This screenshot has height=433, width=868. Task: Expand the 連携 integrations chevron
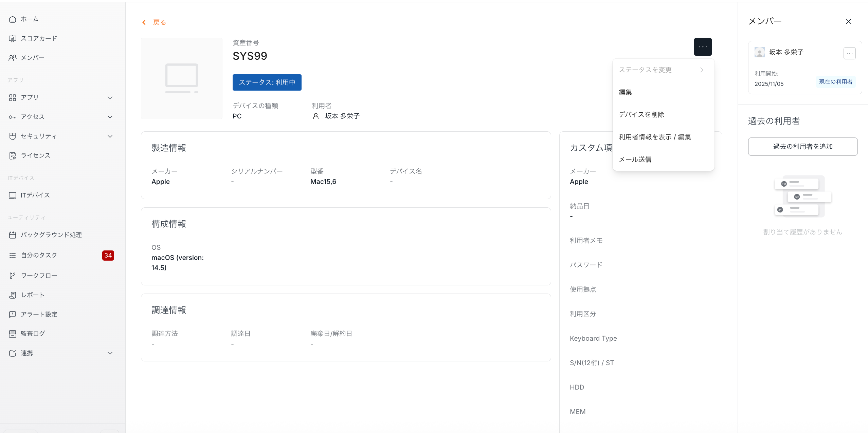pos(110,353)
